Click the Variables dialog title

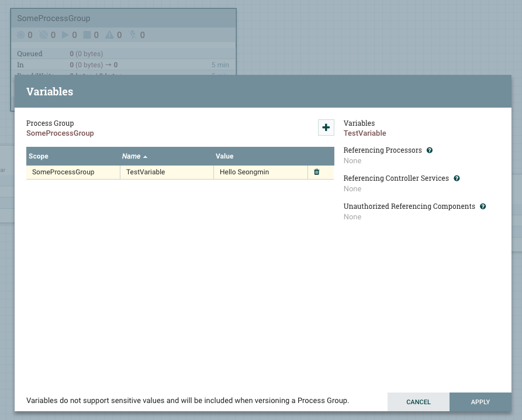50,92
